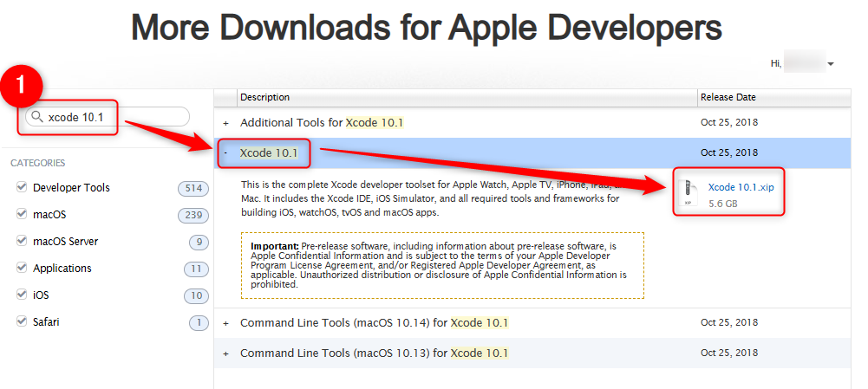Uncheck the macOS category checkbox
This screenshot has height=389, width=868.
[22, 214]
